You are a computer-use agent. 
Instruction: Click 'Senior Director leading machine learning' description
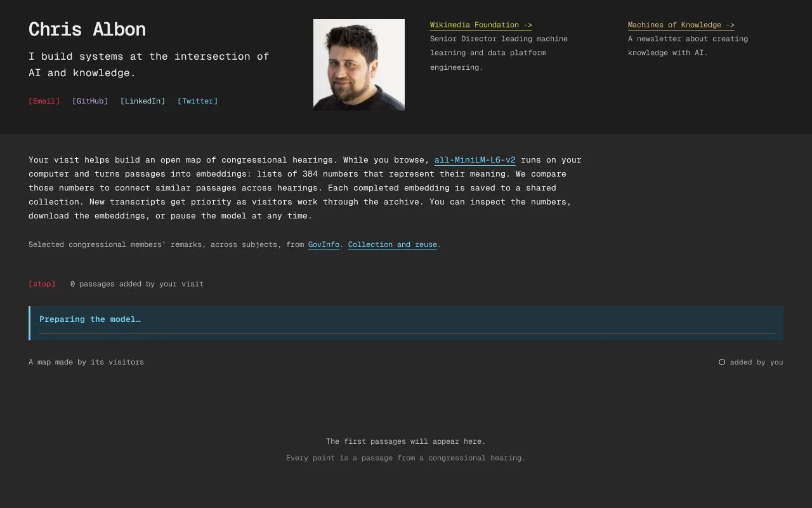pyautogui.click(x=499, y=53)
